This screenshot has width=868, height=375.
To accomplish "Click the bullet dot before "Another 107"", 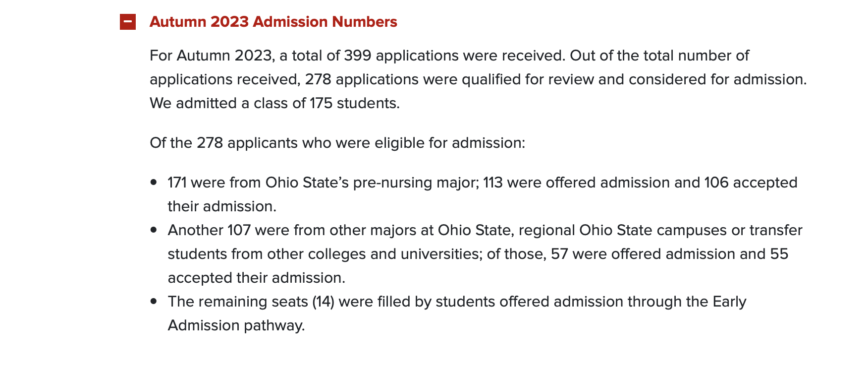I will [154, 230].
